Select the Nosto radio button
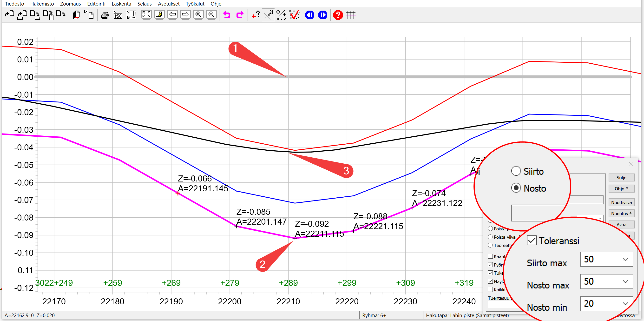644x321 pixels. coord(516,188)
